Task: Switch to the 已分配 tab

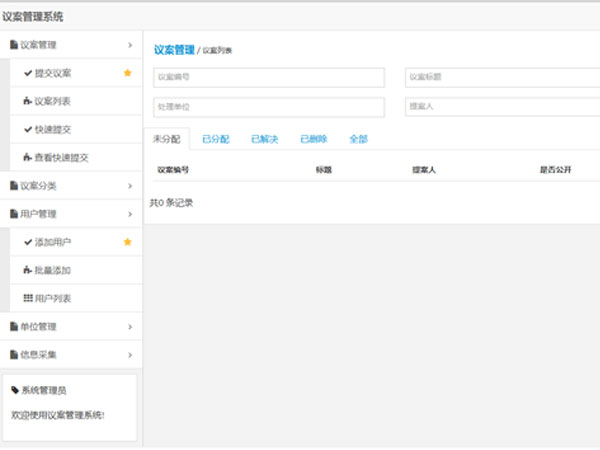Action: pos(215,140)
